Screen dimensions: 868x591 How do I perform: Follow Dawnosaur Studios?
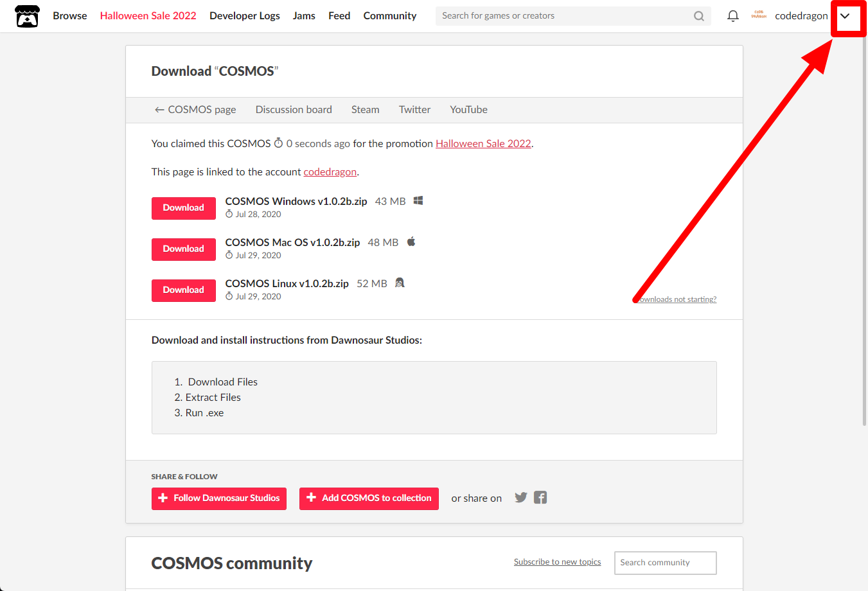pos(219,498)
